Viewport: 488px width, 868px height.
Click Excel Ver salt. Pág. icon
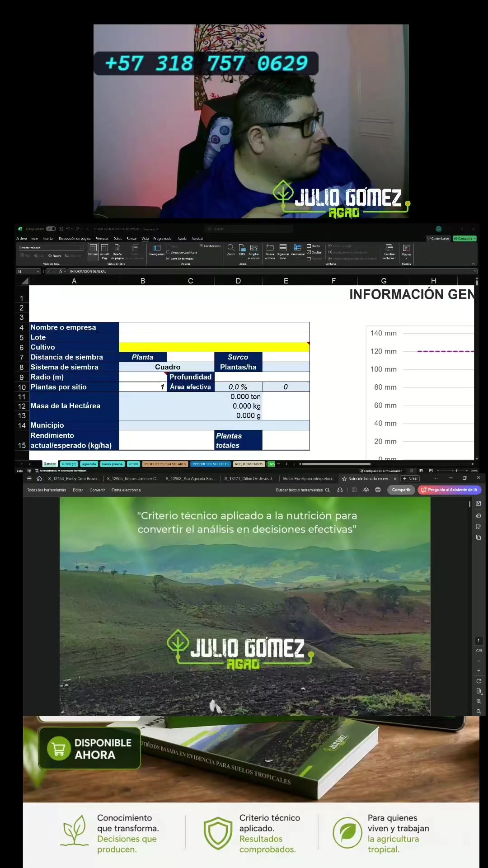point(104,248)
